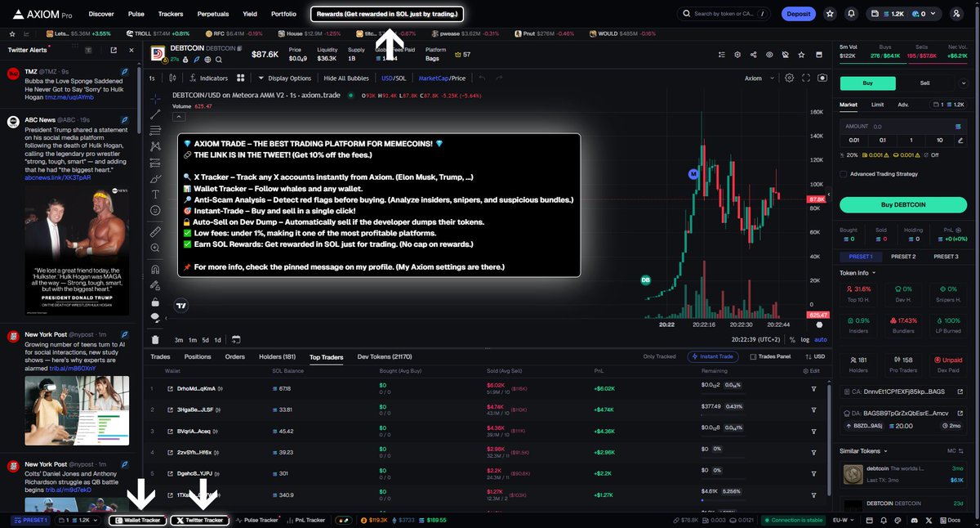Screen dimensions: 980x528
Task: Click the share token icon
Action: 752,55
